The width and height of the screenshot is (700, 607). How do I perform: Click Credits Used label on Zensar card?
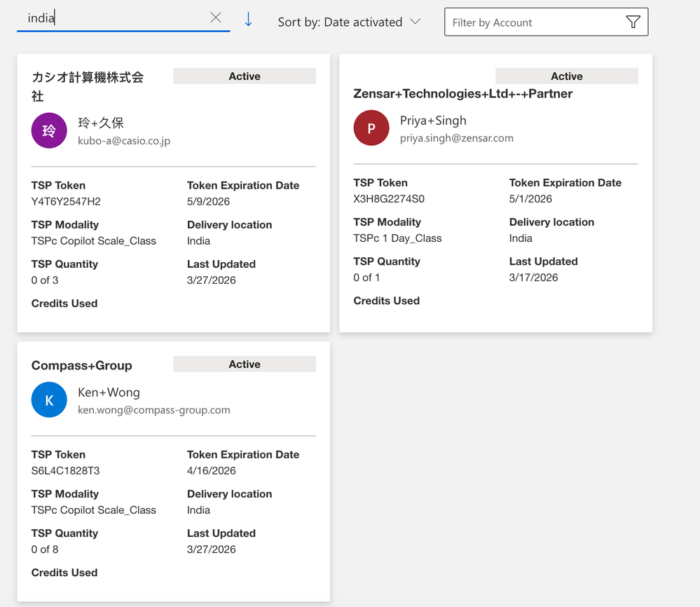pyautogui.click(x=387, y=301)
